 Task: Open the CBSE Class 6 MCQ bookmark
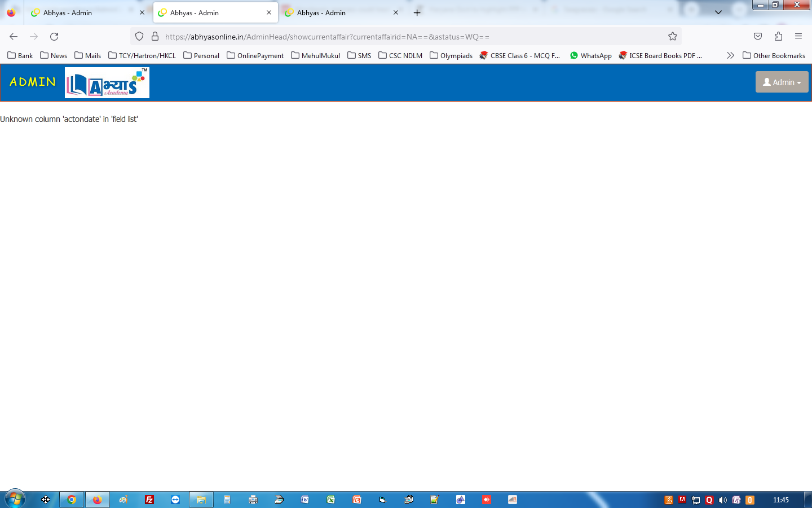click(519, 55)
